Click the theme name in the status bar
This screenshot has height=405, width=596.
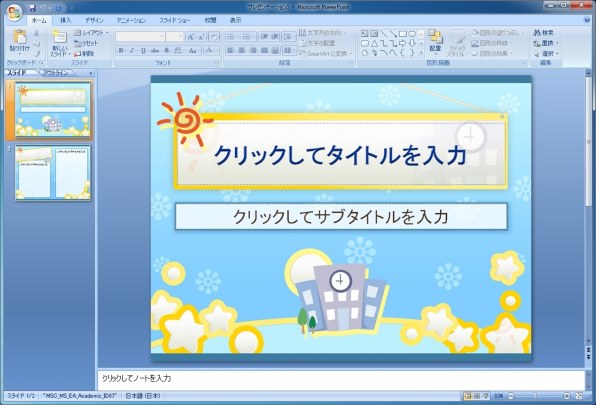point(79,396)
